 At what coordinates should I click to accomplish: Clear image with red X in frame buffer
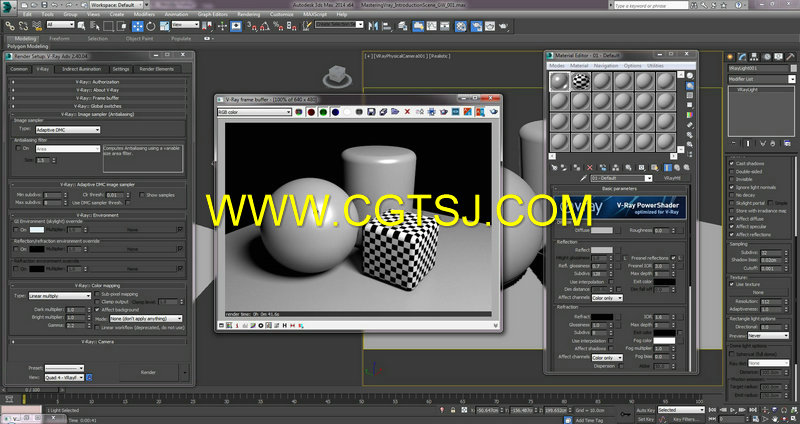coord(407,112)
